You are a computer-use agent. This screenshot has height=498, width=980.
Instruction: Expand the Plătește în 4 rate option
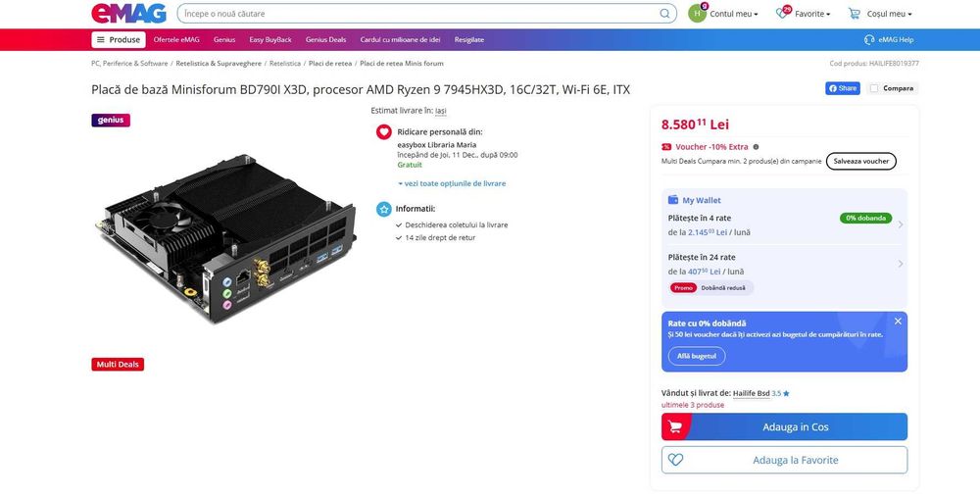pyautogui.click(x=900, y=224)
